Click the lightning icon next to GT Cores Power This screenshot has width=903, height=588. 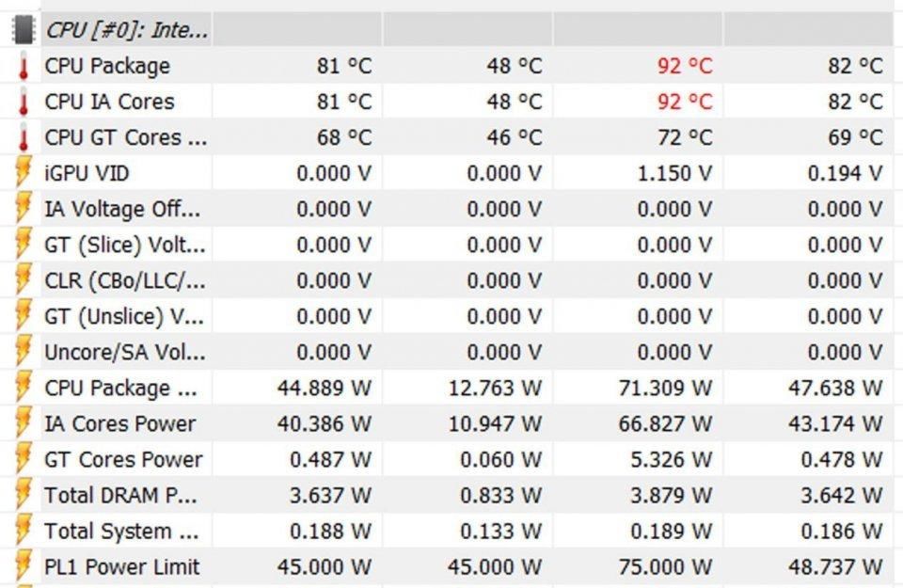[x=24, y=459]
